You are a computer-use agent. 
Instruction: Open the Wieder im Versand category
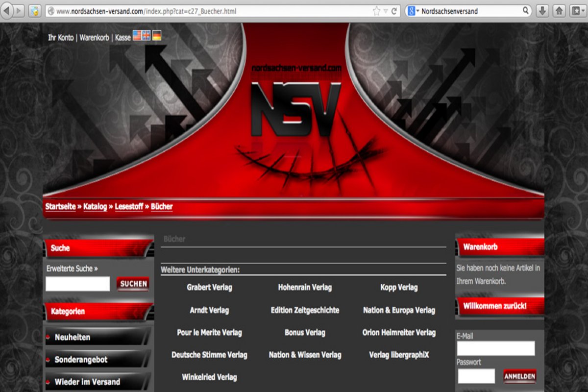(x=87, y=382)
